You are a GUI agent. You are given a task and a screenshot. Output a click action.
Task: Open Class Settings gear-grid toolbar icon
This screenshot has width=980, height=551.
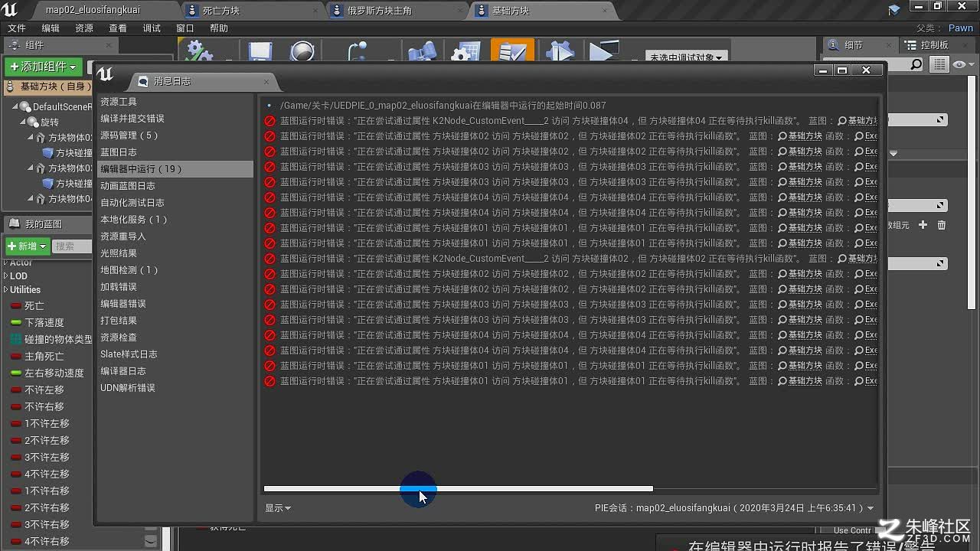[x=465, y=52]
